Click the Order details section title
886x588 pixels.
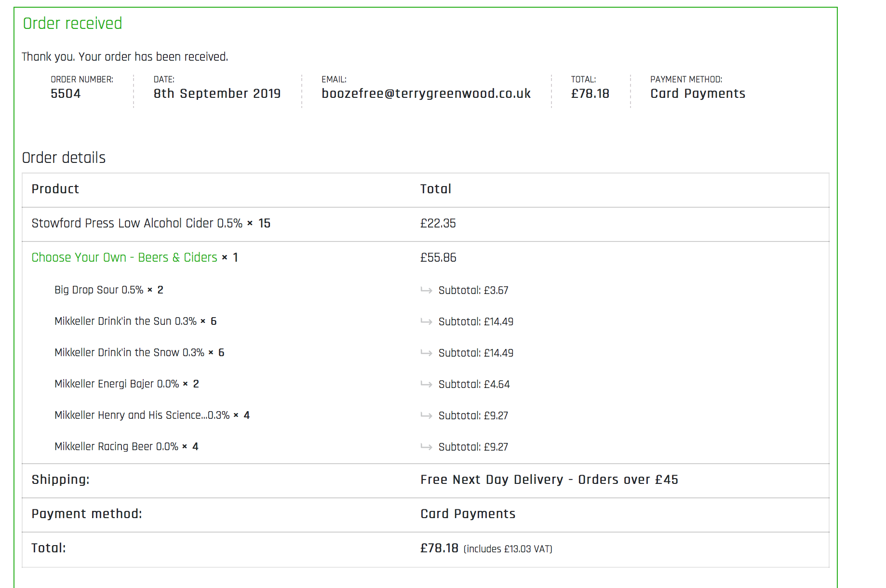point(64,157)
